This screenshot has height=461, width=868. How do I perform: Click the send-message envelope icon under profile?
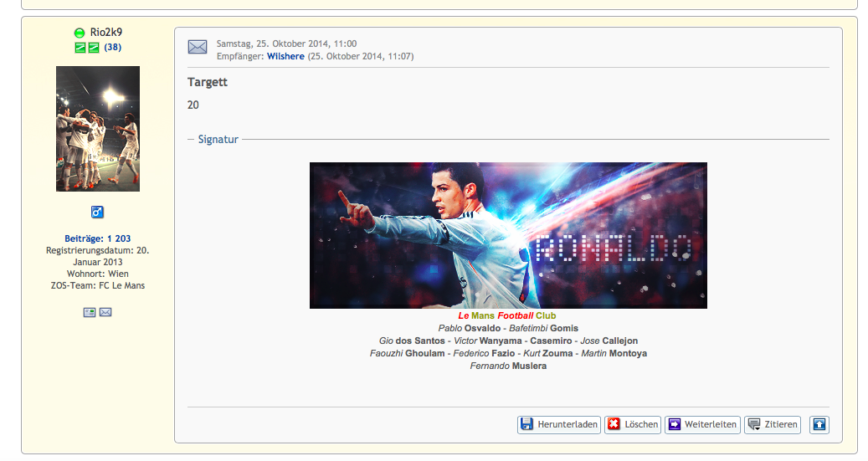(105, 313)
